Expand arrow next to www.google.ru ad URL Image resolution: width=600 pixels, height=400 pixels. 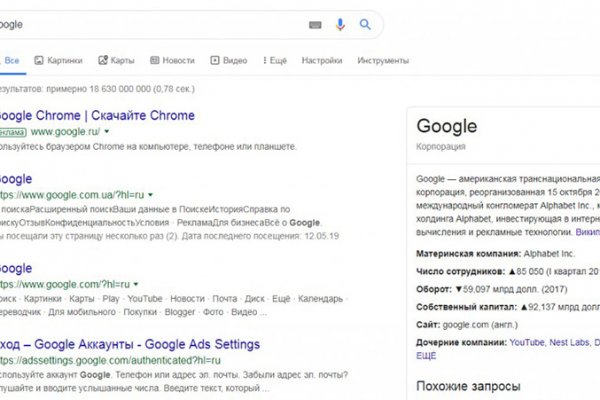tap(107, 131)
